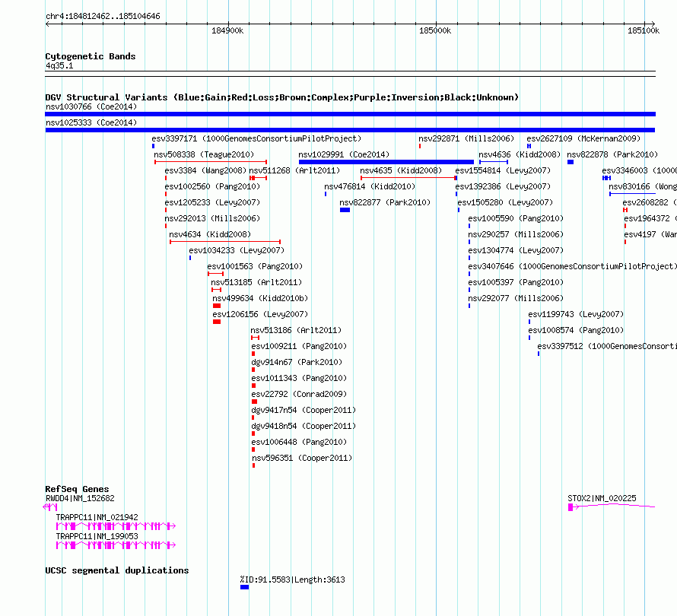677x616 pixels.
Task: Click the DGV Structural Variants track title
Action: point(282,97)
